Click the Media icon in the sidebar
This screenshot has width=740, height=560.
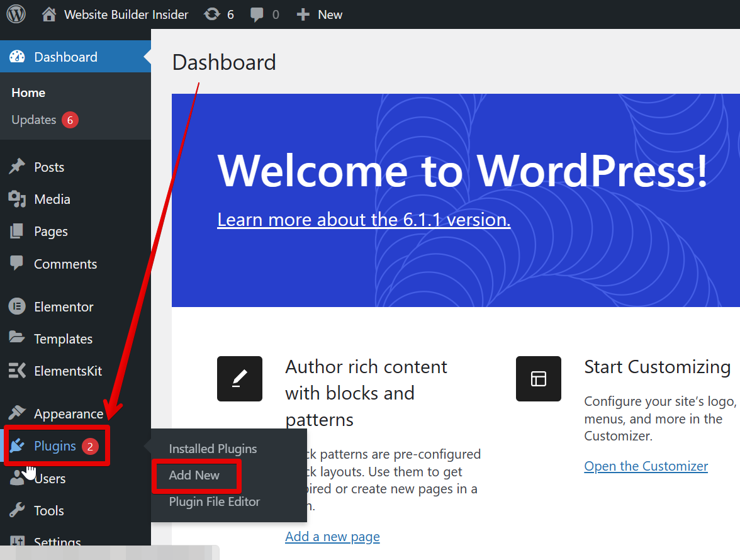(17, 199)
